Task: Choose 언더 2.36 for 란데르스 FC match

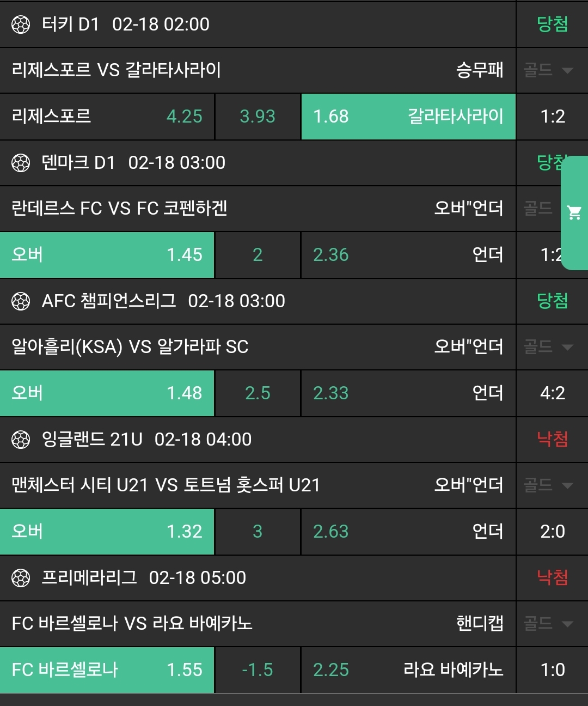Action: coord(408,255)
